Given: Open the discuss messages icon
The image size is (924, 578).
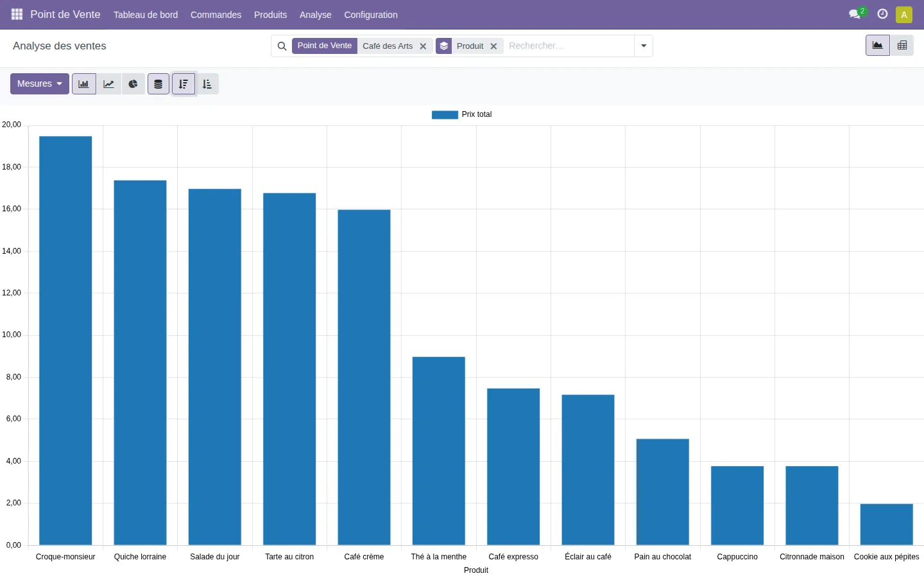Looking at the screenshot, I should click(x=855, y=14).
